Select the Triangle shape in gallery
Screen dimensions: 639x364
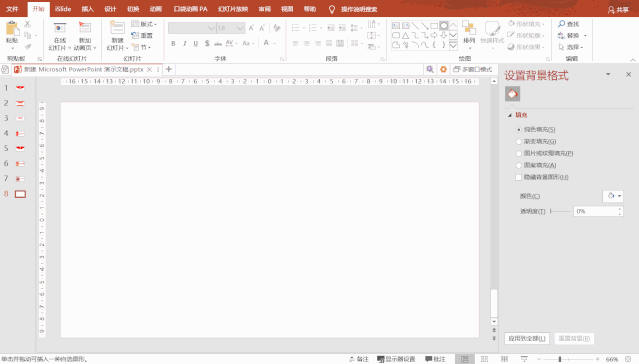[x=405, y=35]
